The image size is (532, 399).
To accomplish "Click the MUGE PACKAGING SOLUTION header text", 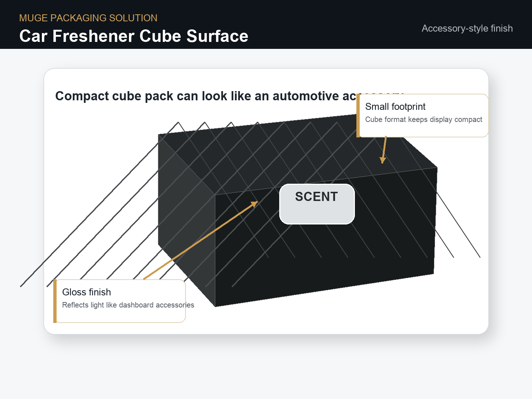I will tap(88, 18).
